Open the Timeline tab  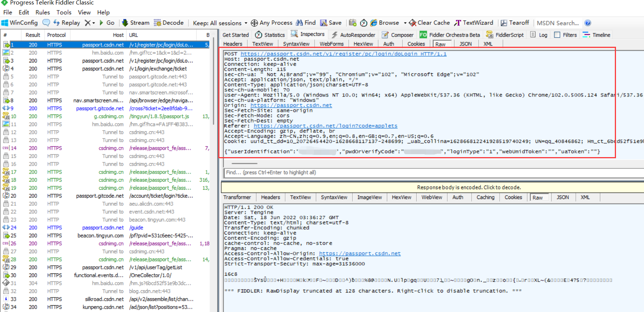[x=597, y=35]
